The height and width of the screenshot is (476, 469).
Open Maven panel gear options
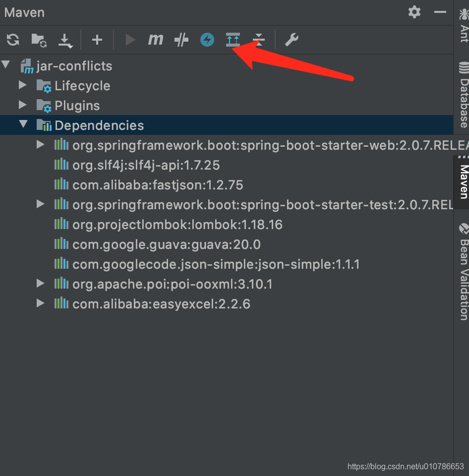pyautogui.click(x=414, y=12)
